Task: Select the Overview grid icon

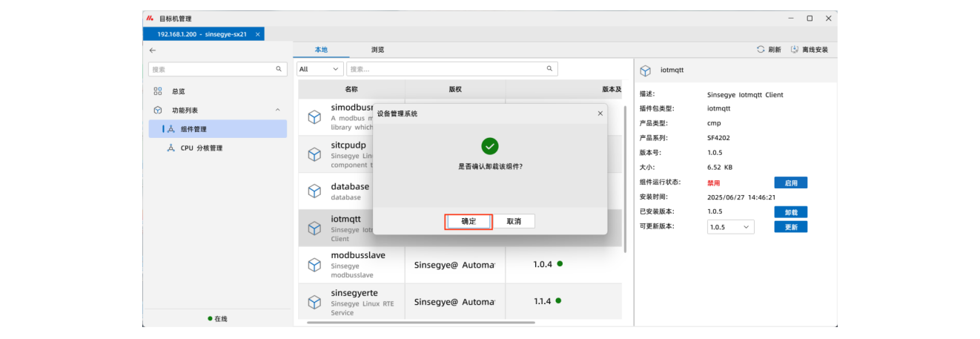Action: coord(157,91)
